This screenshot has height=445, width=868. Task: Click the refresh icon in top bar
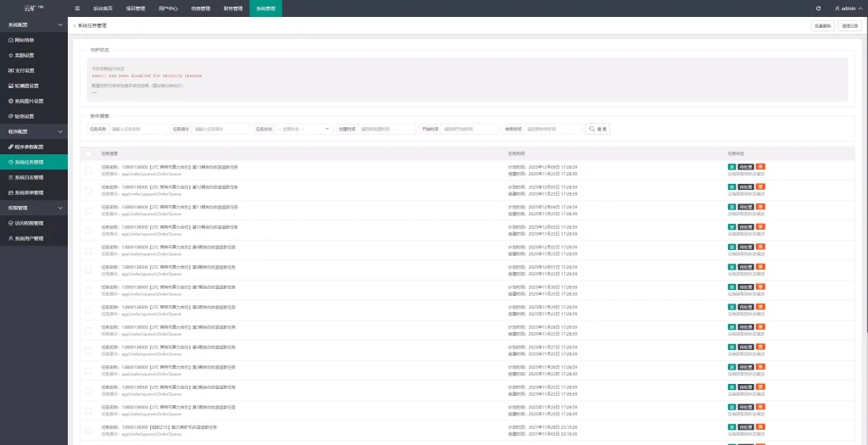818,8
